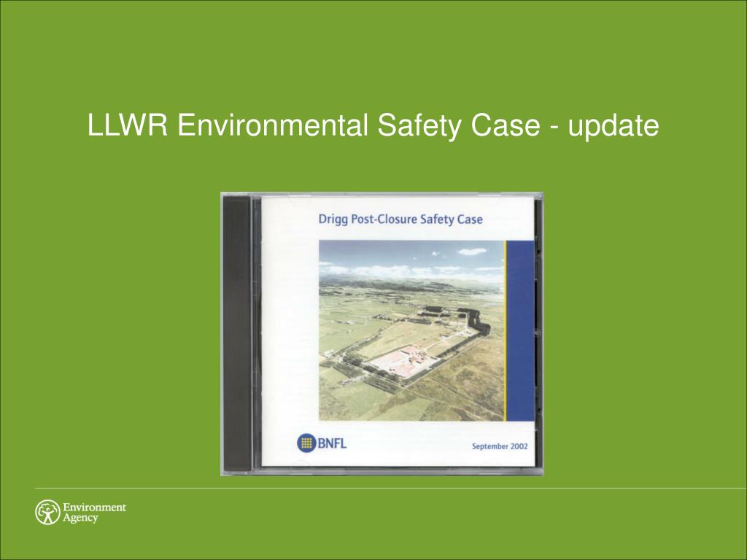
Task: Click the dark spine of the CD case
Action: click(237, 333)
